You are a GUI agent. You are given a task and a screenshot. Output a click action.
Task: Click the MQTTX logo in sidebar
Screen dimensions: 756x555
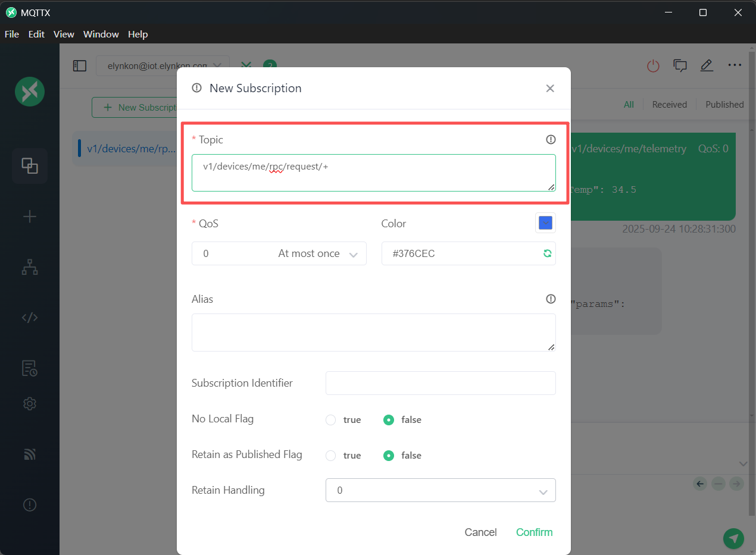(30, 92)
